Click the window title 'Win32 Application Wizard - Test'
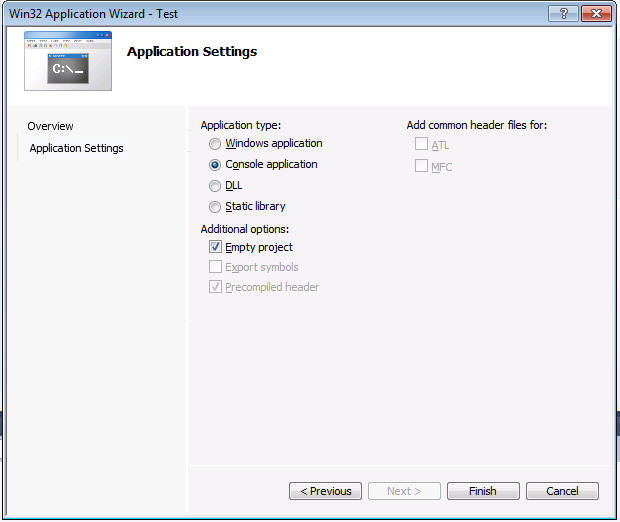The image size is (620, 522). point(93,14)
